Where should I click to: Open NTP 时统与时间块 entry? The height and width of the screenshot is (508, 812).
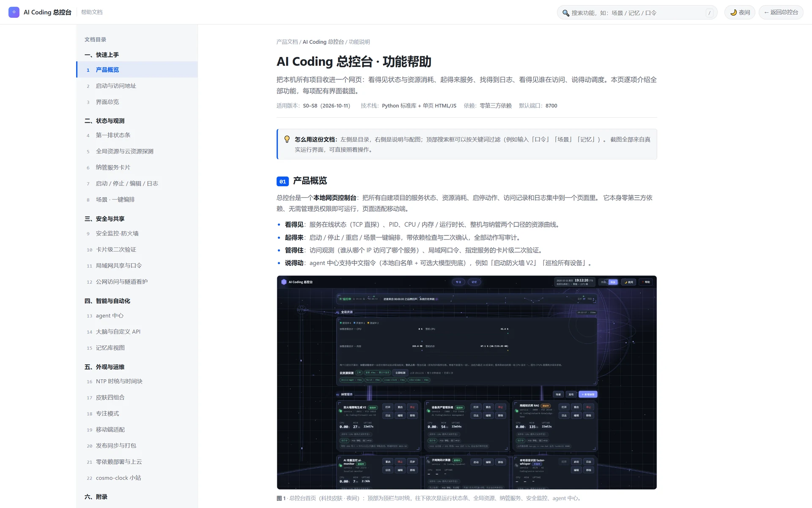coord(137,381)
